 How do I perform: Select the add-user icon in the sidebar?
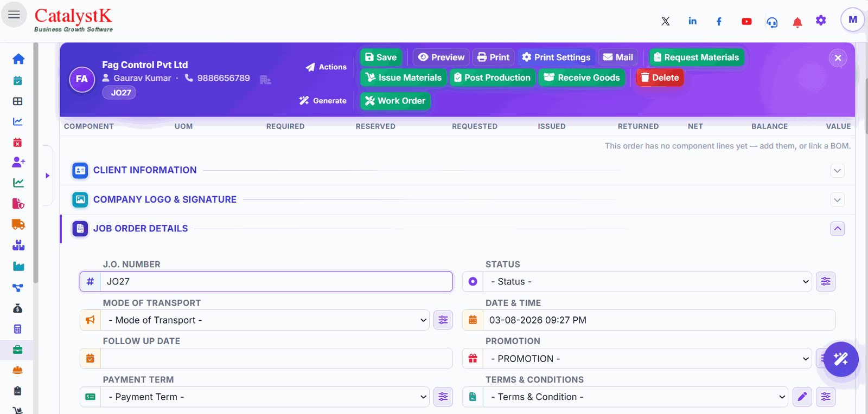pyautogui.click(x=18, y=162)
